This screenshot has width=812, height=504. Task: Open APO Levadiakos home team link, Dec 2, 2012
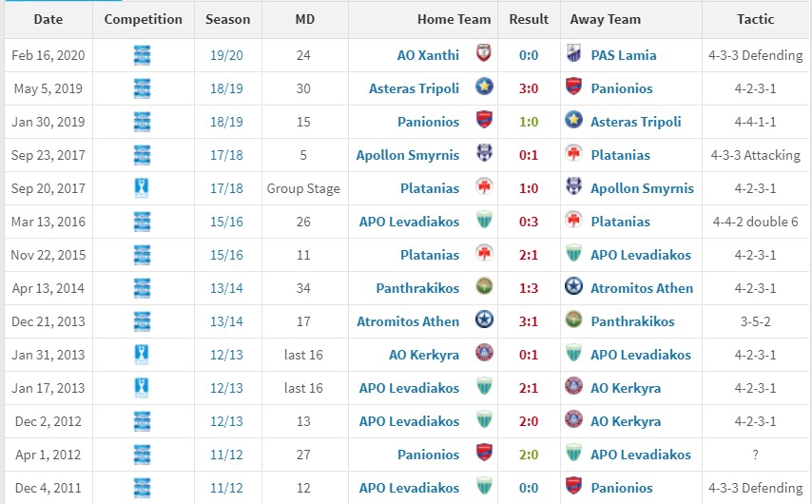point(409,421)
